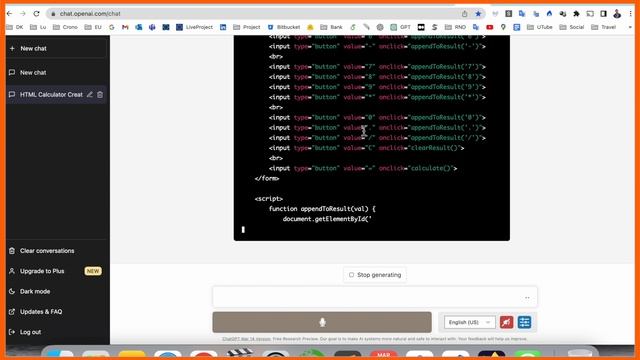
Task: Open the Social bookmarks folder
Action: [x=572, y=27]
